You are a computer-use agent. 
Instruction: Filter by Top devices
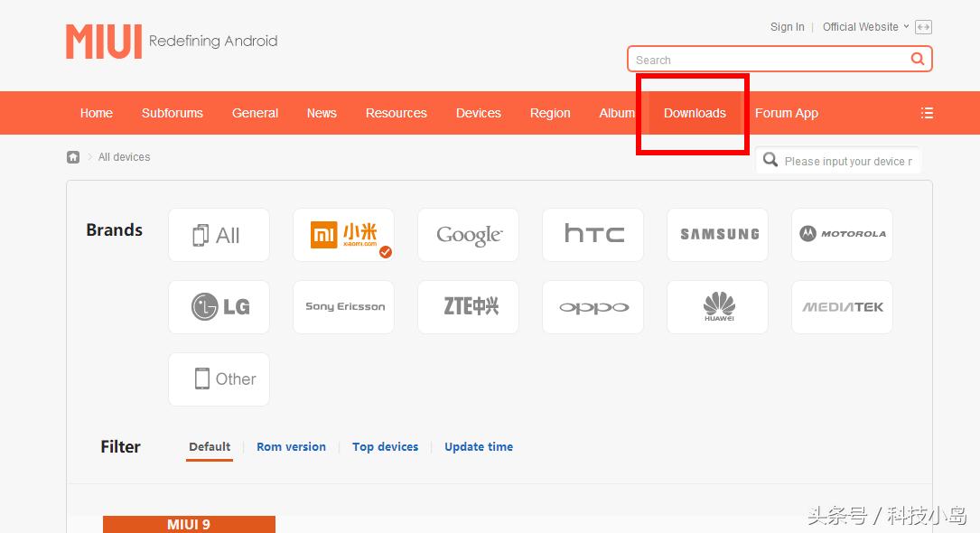point(385,447)
